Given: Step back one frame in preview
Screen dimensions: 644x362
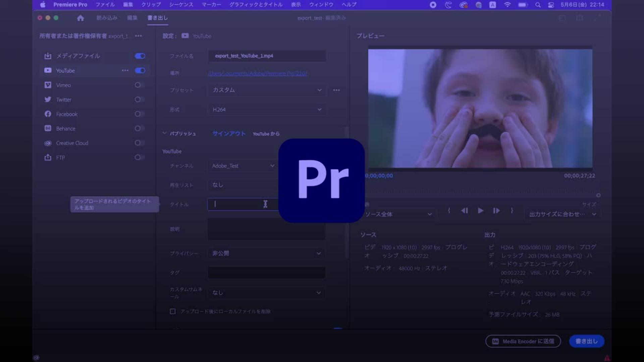Looking at the screenshot, I should coord(465,210).
